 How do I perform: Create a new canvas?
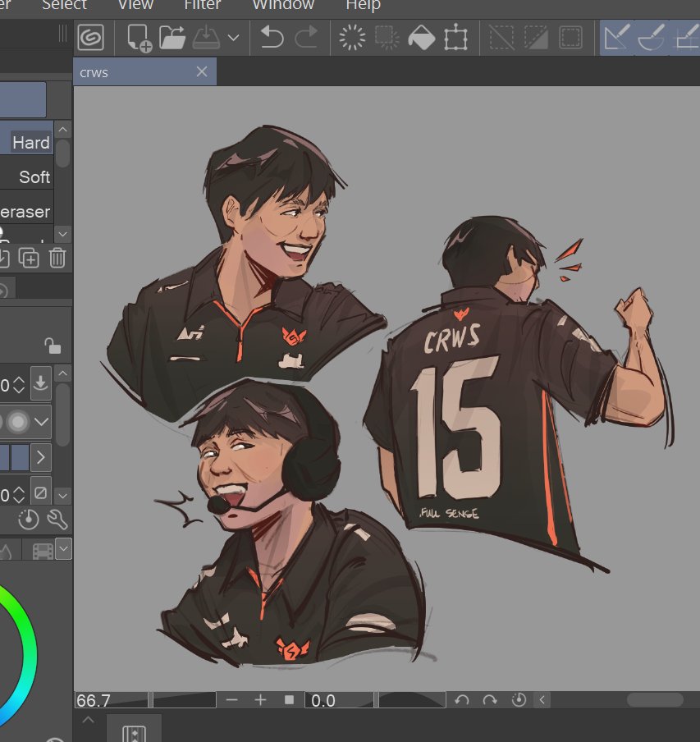pos(139,38)
